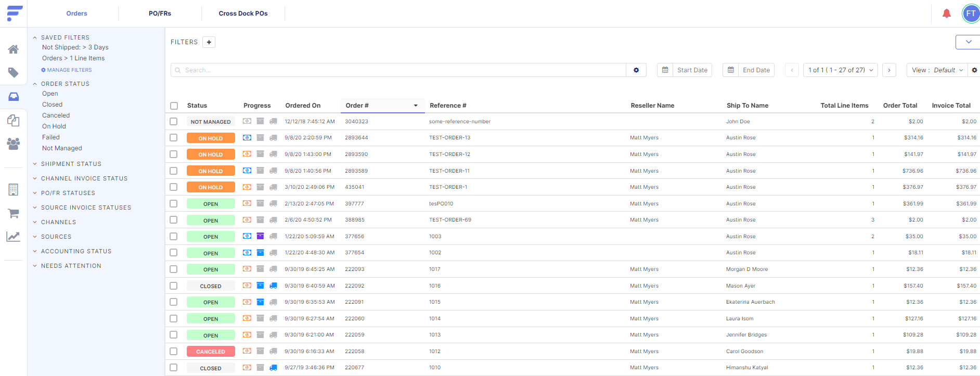980x376 pixels.
Task: Open search settings gear next to the search box
Action: 636,70
